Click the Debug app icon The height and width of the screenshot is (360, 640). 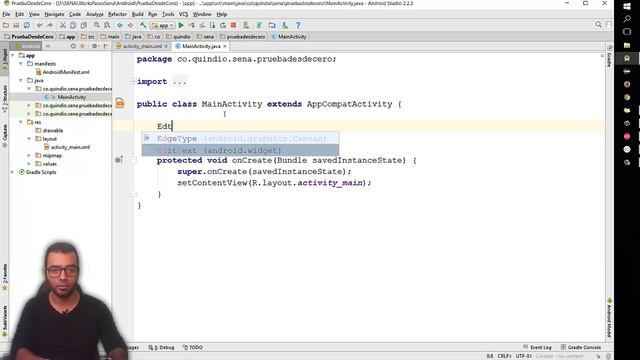click(x=191, y=25)
